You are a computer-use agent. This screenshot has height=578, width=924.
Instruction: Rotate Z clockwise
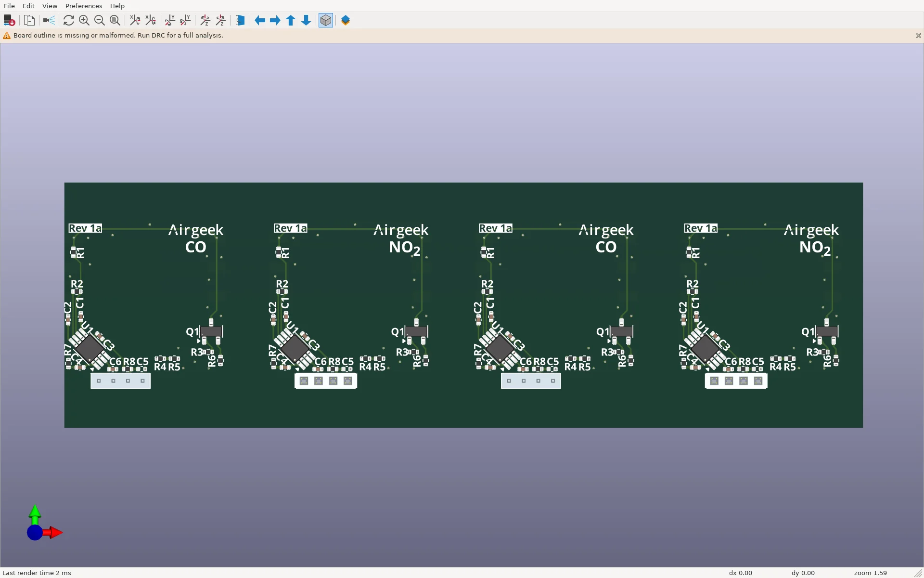click(x=205, y=20)
